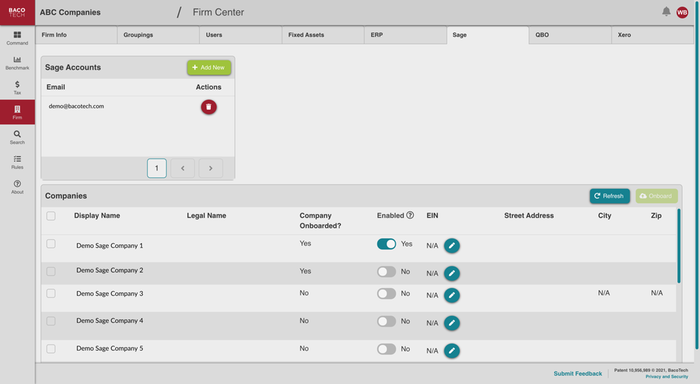Check the select-all companies checkbox
Viewport: 700px width, 384px height.
click(51, 216)
